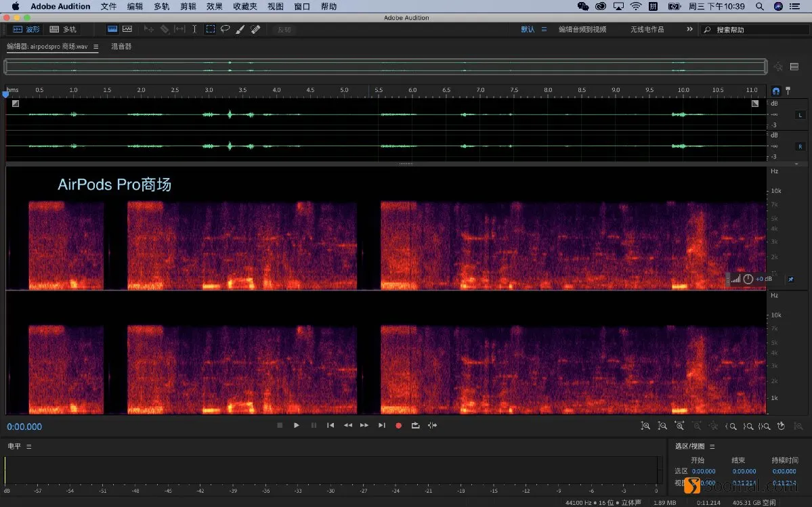Viewport: 812px width, 507px height.
Task: Open the 文件 menu
Action: tap(109, 6)
